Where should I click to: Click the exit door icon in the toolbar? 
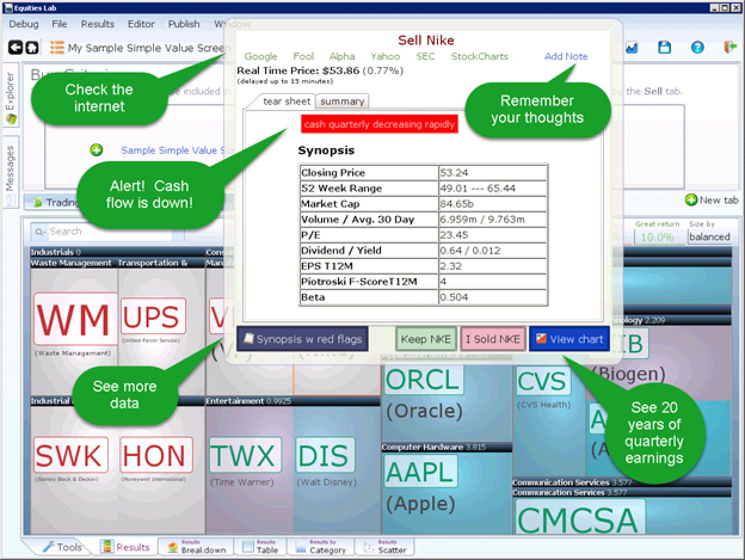coord(729,47)
